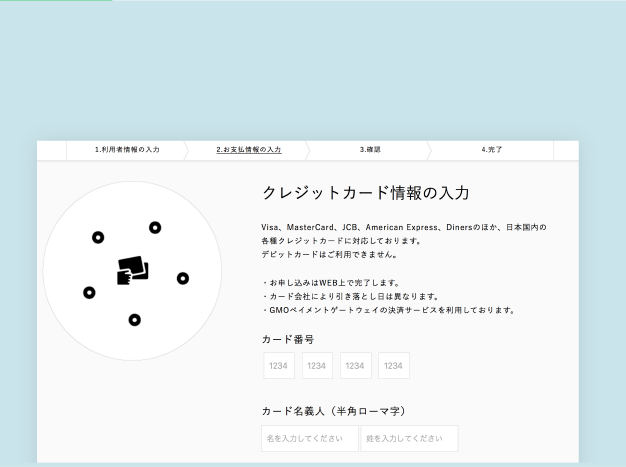Select step 2.お支払情報の入力
The height and width of the screenshot is (467, 626).
[249, 150]
